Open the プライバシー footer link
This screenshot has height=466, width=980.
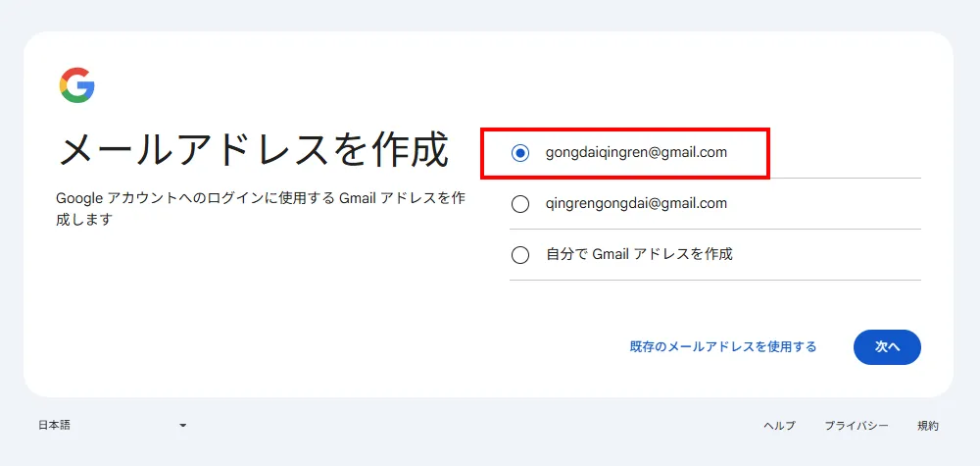point(857,425)
